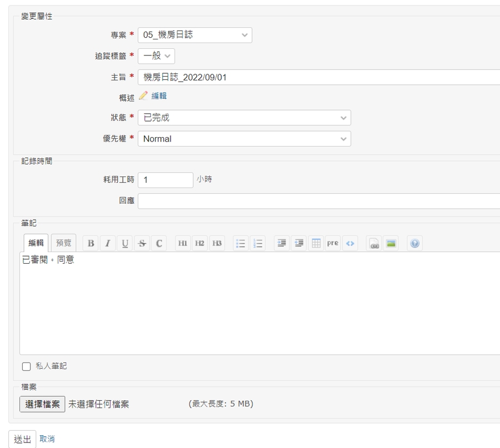Open the text formatting help icon
The height and width of the screenshot is (448, 500).
point(414,243)
